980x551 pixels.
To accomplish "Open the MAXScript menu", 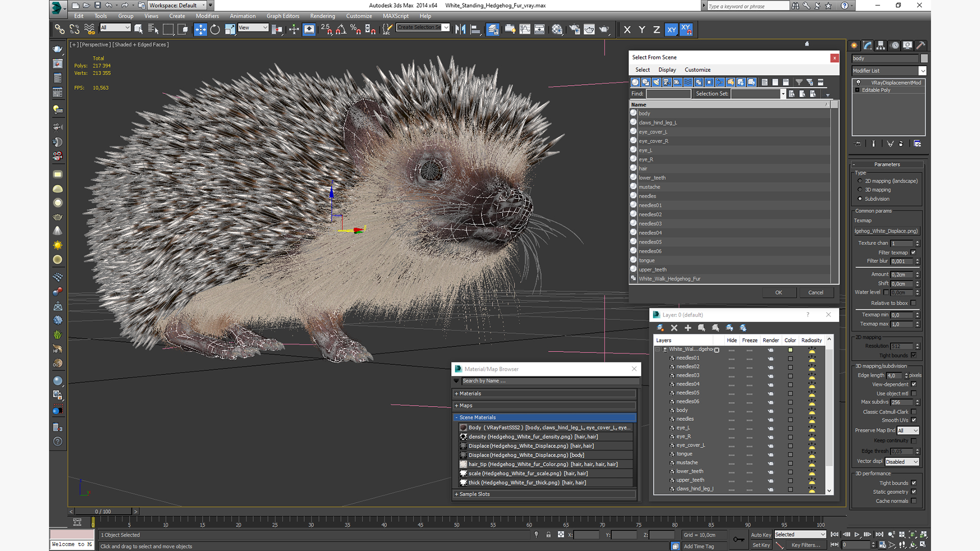I will click(x=396, y=16).
